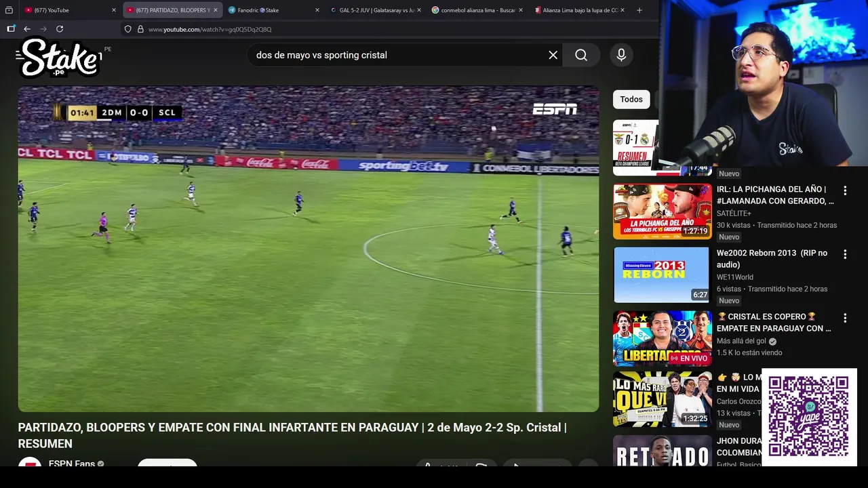Reload the current page

[x=60, y=29]
